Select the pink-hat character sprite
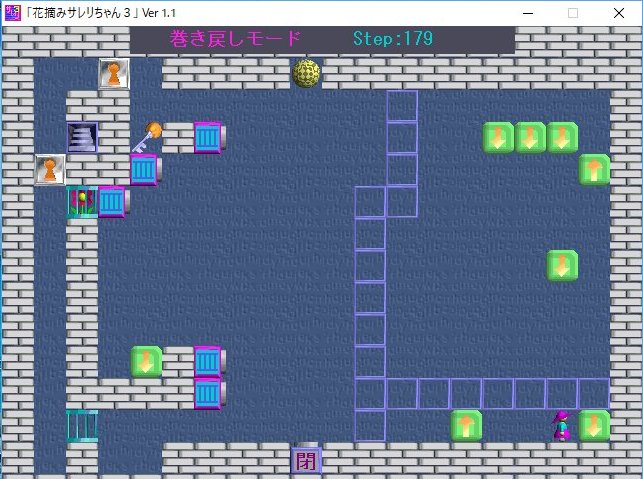 pos(563,425)
